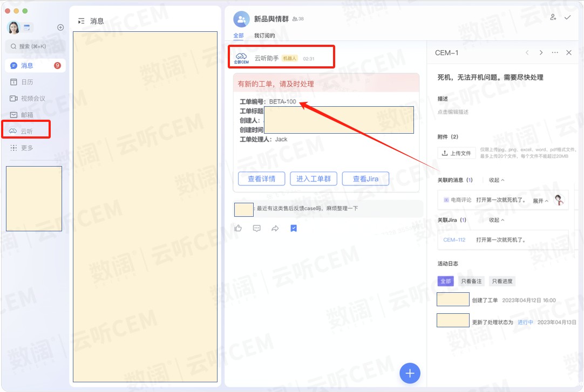Collapse the 关联Jira section
Viewport: 584px width, 392px height.
497,220
